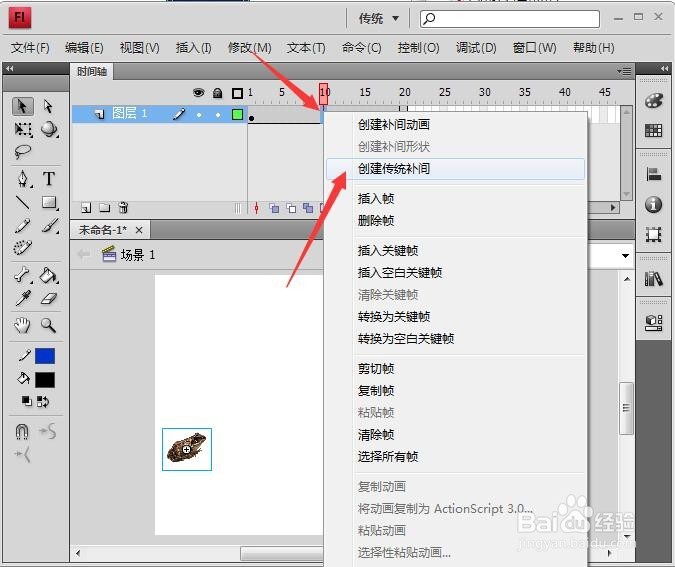This screenshot has height=567, width=675.
Task: Select the Rectangle tool
Action: coord(49,202)
